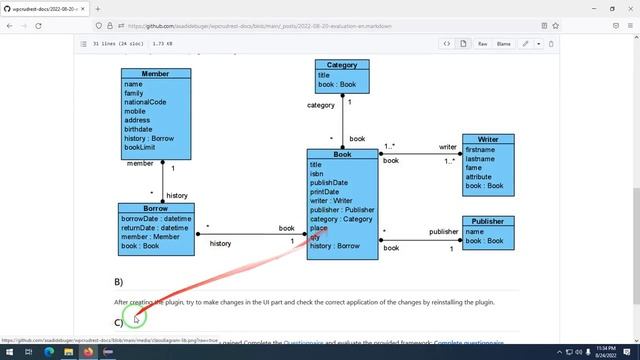Open the Blame view
This screenshot has width=640, height=360.
503,44
